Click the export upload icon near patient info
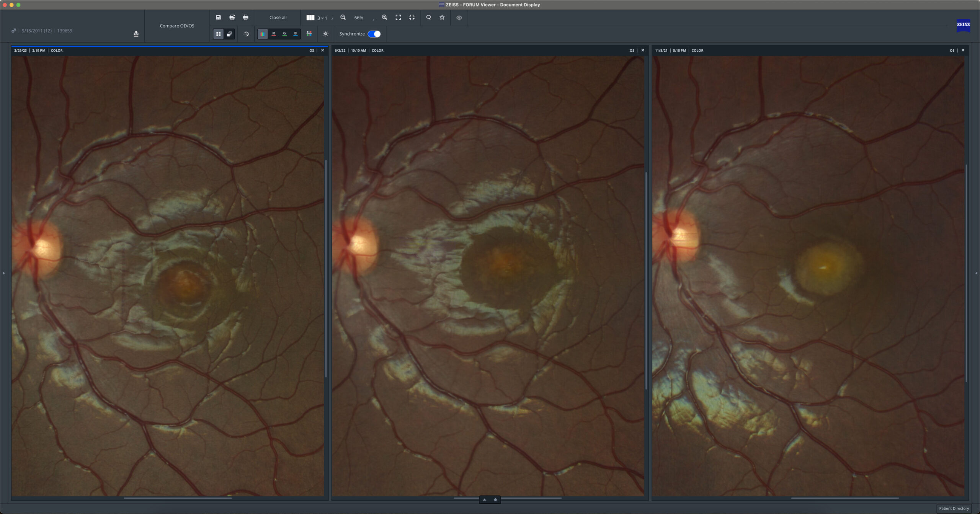This screenshot has height=514, width=980. [x=136, y=34]
